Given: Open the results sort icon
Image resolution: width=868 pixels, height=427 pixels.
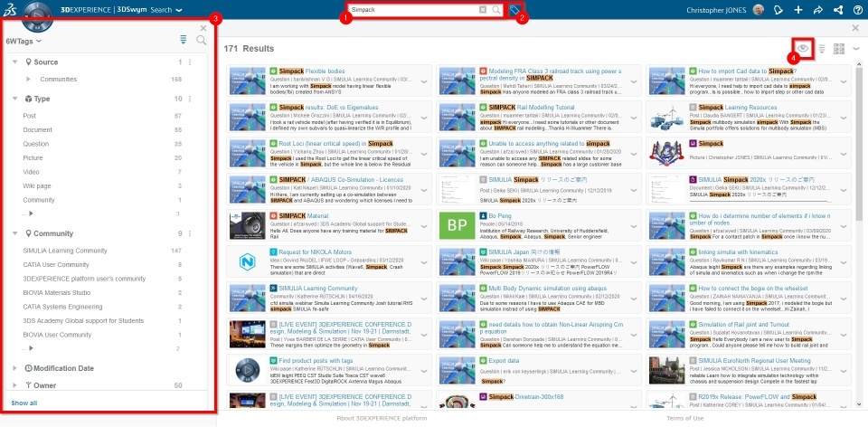Looking at the screenshot, I should pyautogui.click(x=822, y=49).
